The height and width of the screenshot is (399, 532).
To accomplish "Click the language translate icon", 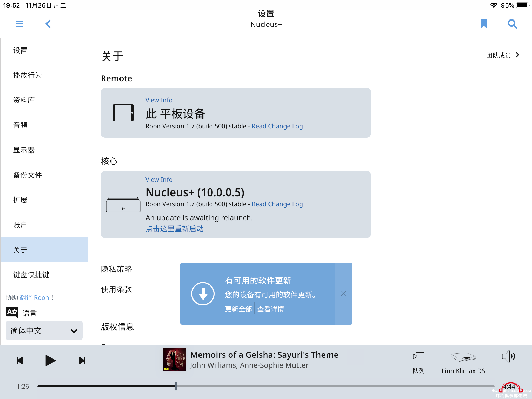I will 12,312.
